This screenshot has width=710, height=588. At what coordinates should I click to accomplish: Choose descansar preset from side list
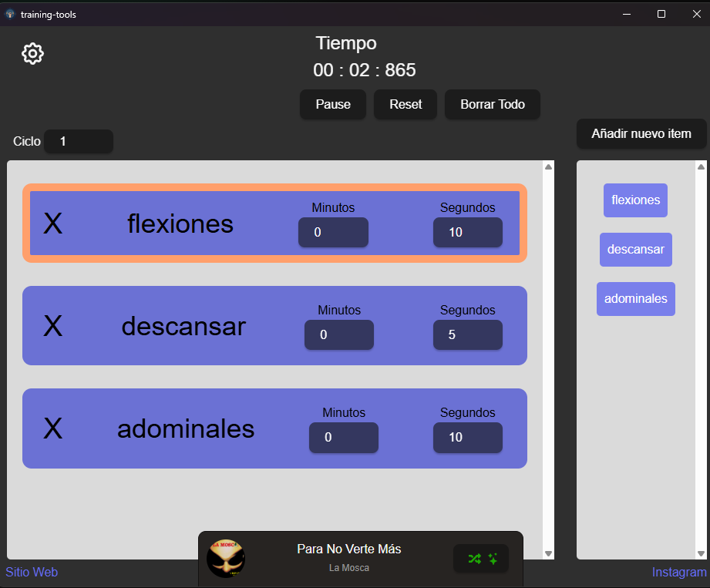click(x=635, y=250)
